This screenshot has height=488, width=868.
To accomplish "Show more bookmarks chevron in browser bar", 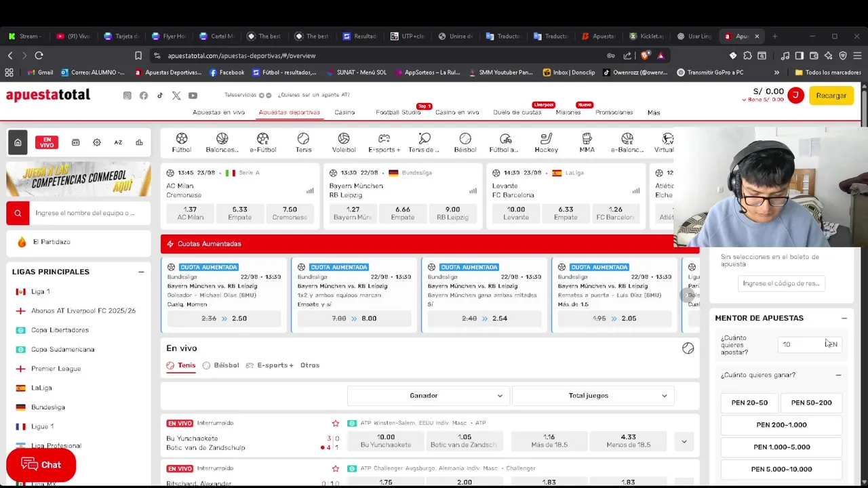I will point(776,73).
